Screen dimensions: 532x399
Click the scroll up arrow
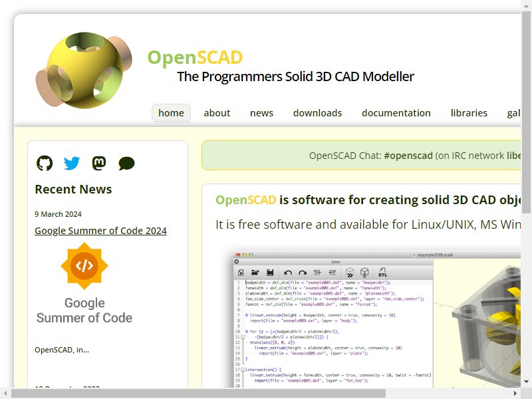[x=526, y=5]
